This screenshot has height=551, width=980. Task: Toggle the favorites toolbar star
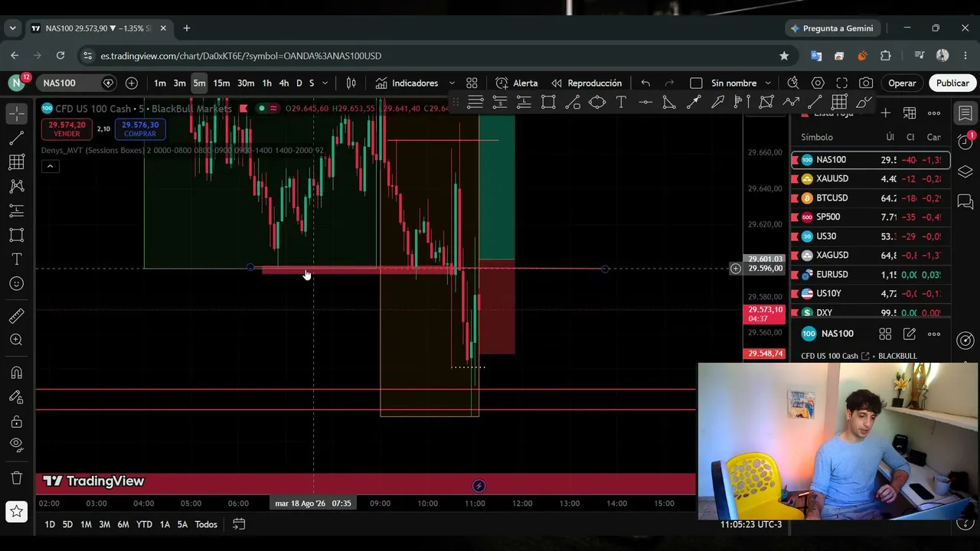tap(16, 511)
